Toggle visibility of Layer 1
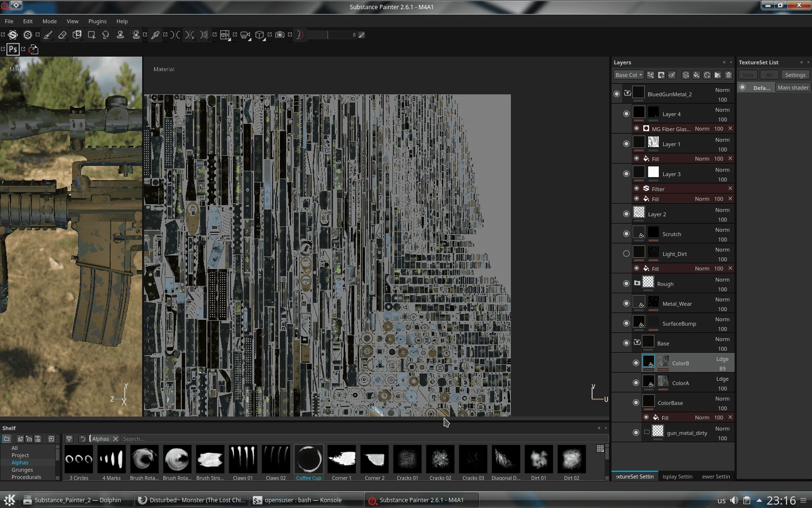The image size is (812, 508). (x=626, y=144)
